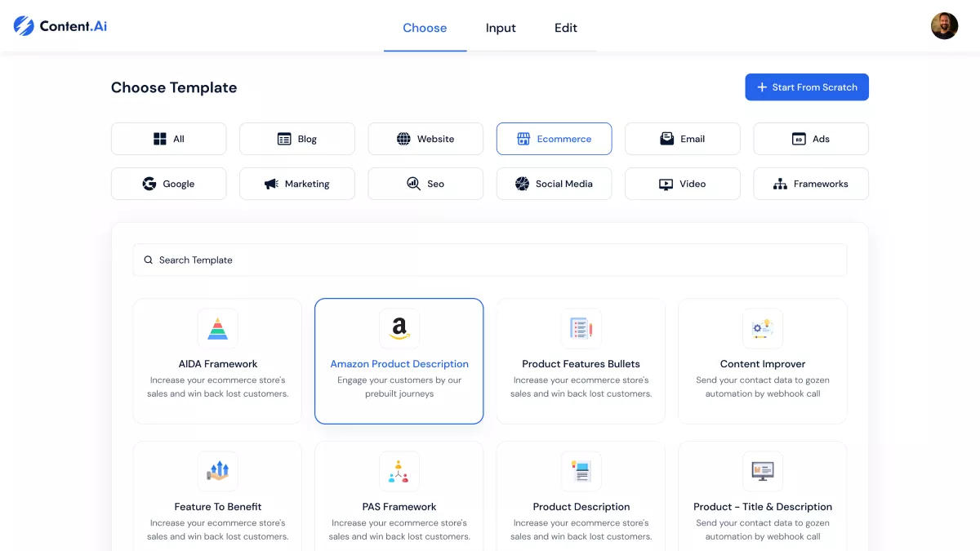980x551 pixels.
Task: Select the Amazon Product Description template icon
Action: pos(399,329)
